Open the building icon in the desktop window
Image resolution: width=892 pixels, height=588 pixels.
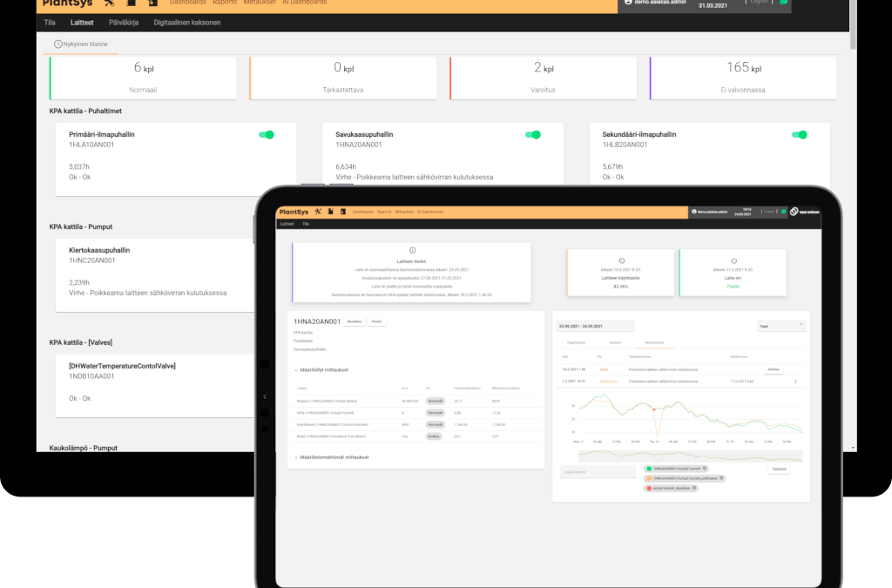[131, 3]
